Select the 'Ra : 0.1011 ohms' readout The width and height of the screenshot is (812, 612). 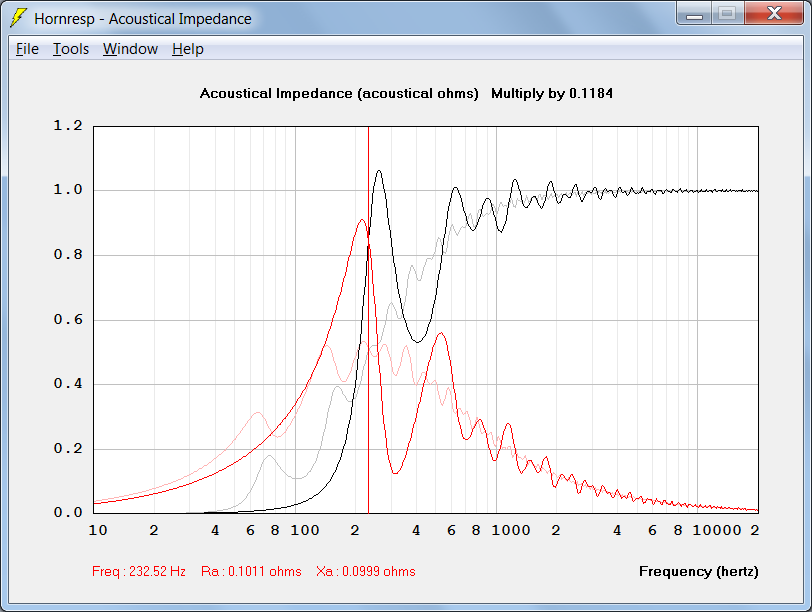click(x=251, y=572)
